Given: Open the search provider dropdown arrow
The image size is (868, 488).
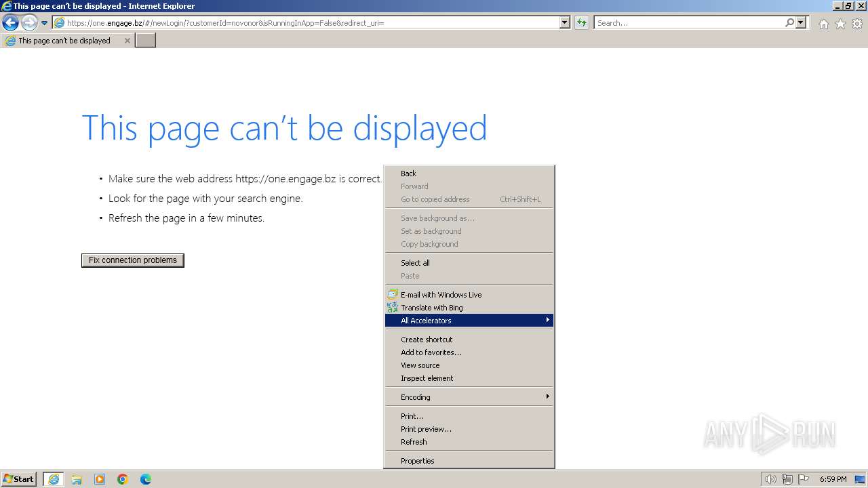Looking at the screenshot, I should [801, 23].
